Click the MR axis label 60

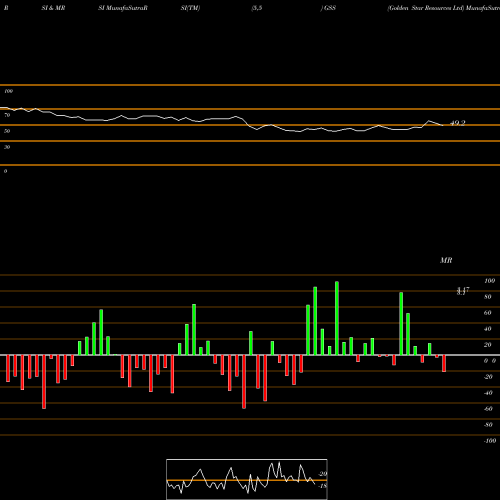(487, 313)
